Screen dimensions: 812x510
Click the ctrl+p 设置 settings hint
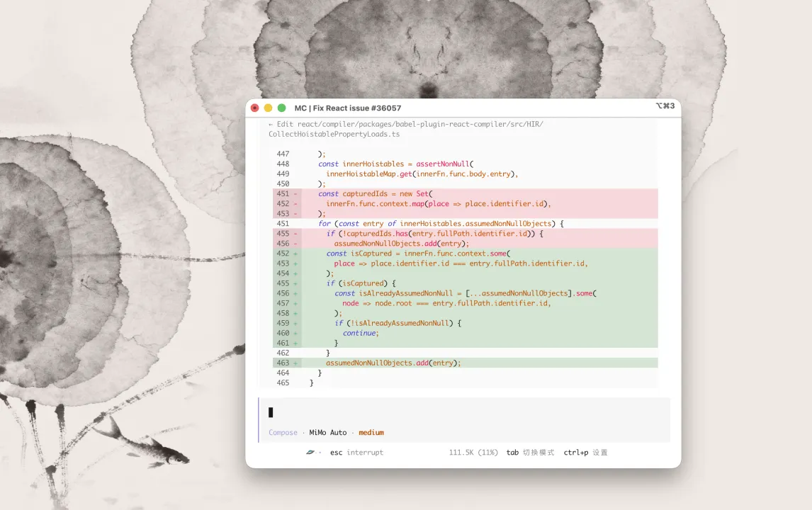(x=586, y=452)
